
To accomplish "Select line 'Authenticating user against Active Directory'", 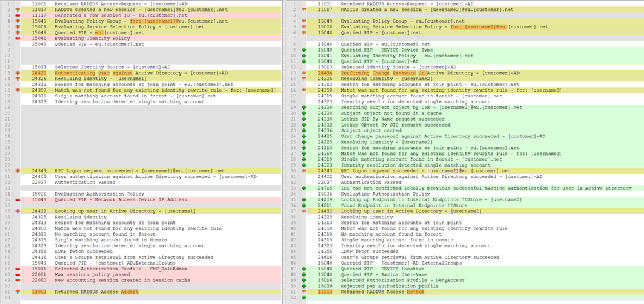I will click(x=150, y=73).
